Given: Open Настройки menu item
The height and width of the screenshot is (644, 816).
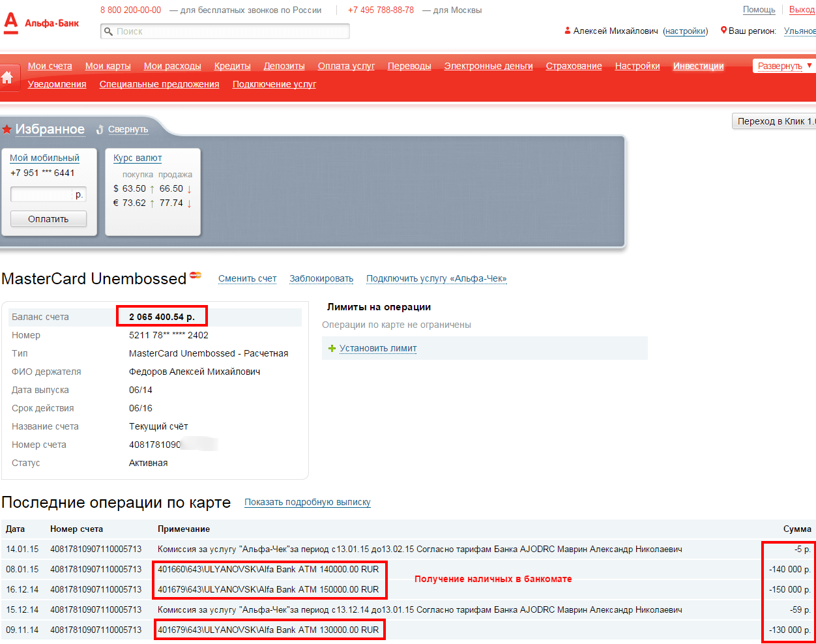Looking at the screenshot, I should 637,66.
